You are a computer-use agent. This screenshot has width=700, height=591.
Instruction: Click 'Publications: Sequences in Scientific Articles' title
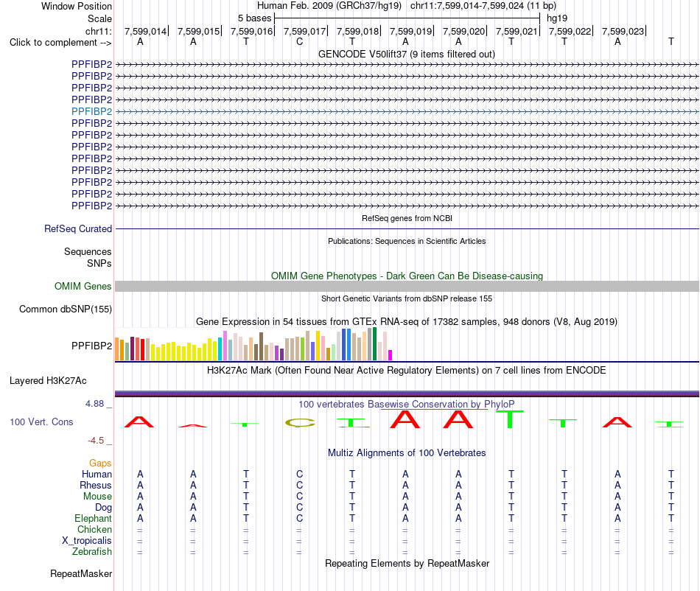point(407,241)
